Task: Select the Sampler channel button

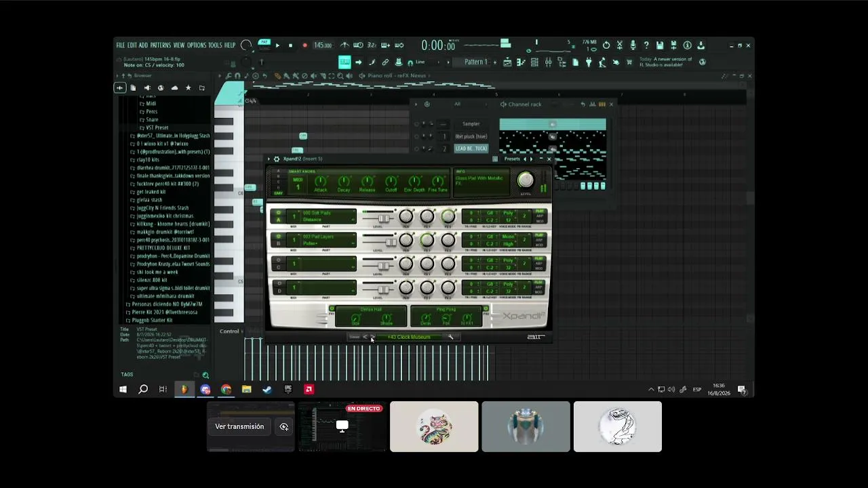Action: pyautogui.click(x=471, y=124)
